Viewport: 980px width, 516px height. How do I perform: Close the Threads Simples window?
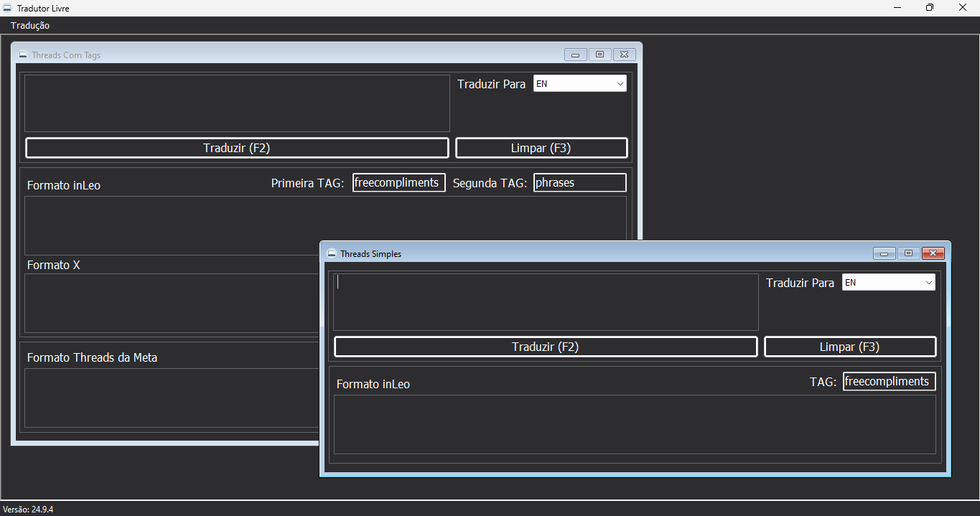[x=933, y=253]
